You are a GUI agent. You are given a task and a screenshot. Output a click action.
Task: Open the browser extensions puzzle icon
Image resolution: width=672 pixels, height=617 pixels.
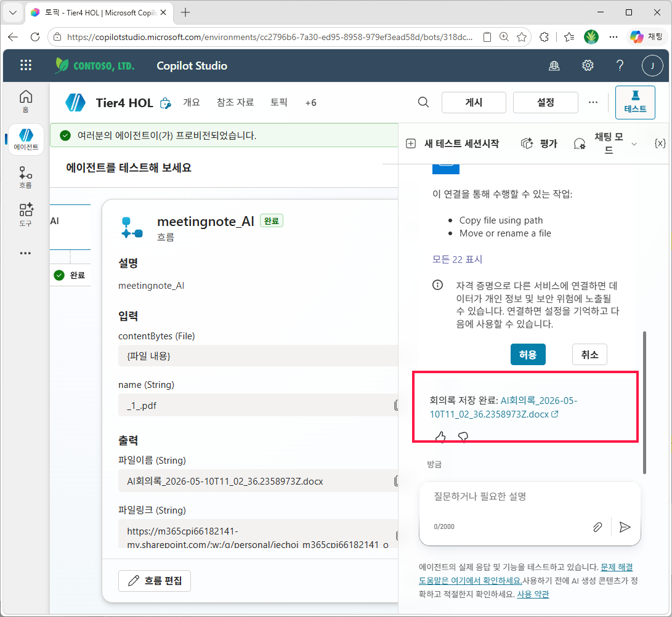click(544, 38)
